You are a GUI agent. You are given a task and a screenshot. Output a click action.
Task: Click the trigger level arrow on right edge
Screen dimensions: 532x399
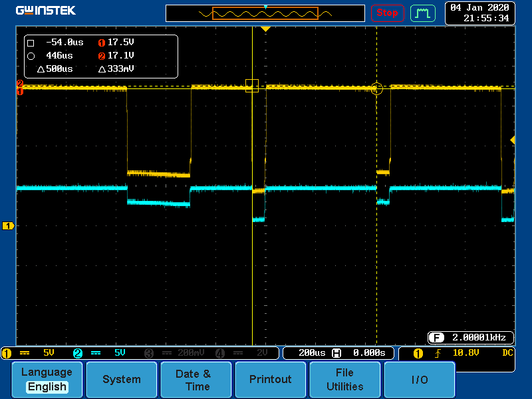pyautogui.click(x=513, y=140)
